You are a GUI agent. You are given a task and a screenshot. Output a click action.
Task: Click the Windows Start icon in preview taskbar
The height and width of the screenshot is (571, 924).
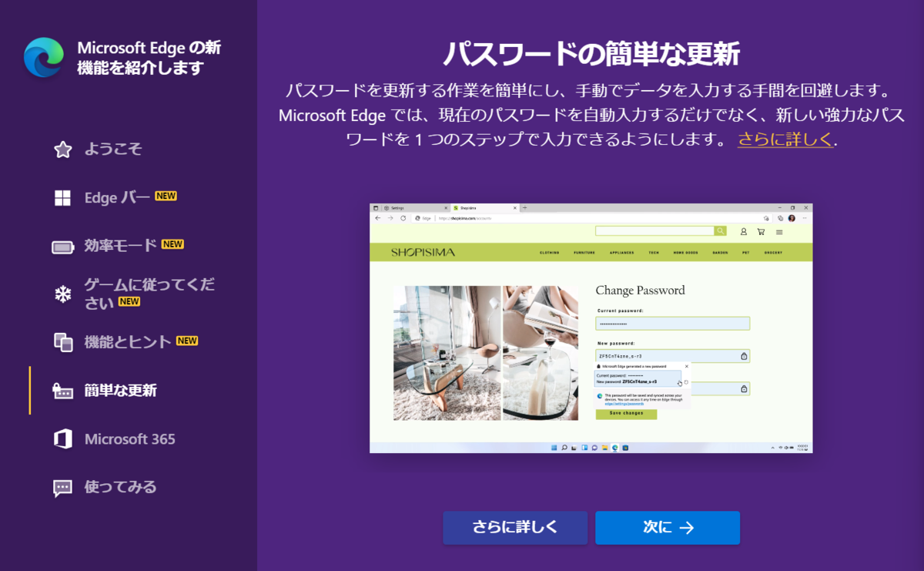coord(554,448)
